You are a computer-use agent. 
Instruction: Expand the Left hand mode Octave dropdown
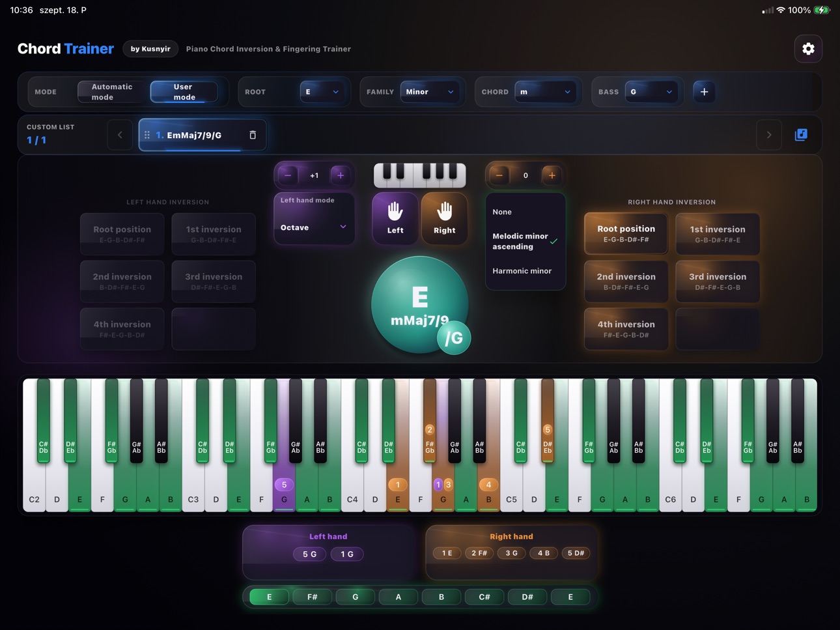tap(314, 227)
